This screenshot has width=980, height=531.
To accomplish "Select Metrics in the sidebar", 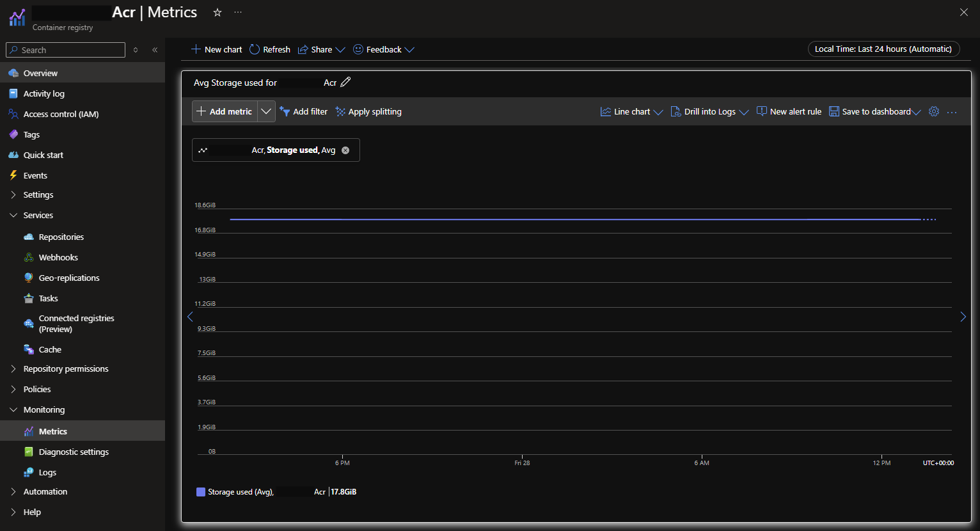I will click(83, 431).
